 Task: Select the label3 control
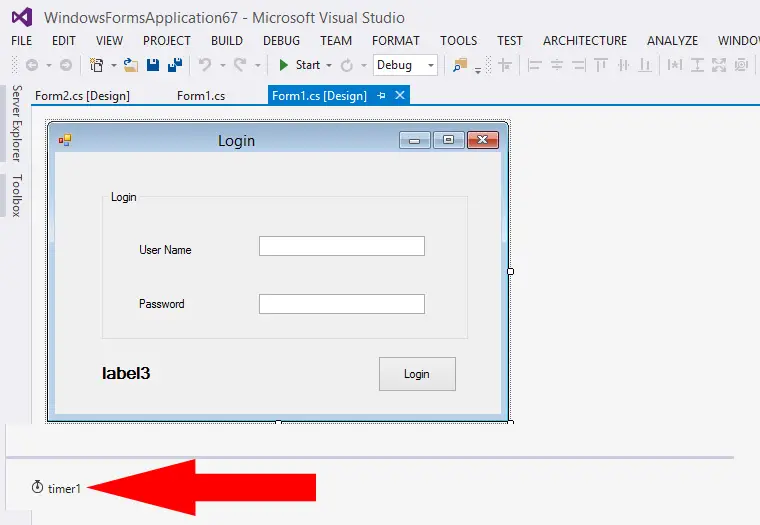(126, 373)
